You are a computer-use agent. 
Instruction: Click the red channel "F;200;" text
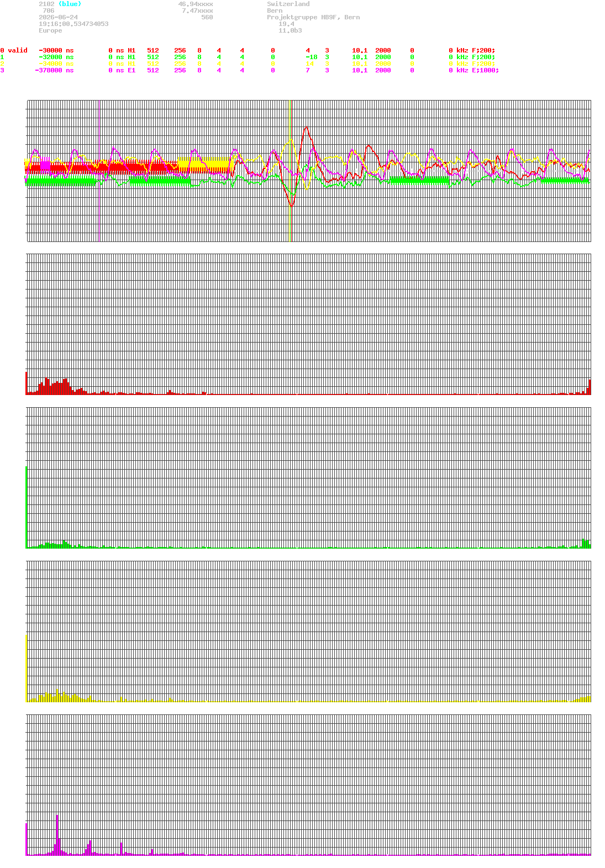[x=483, y=50]
